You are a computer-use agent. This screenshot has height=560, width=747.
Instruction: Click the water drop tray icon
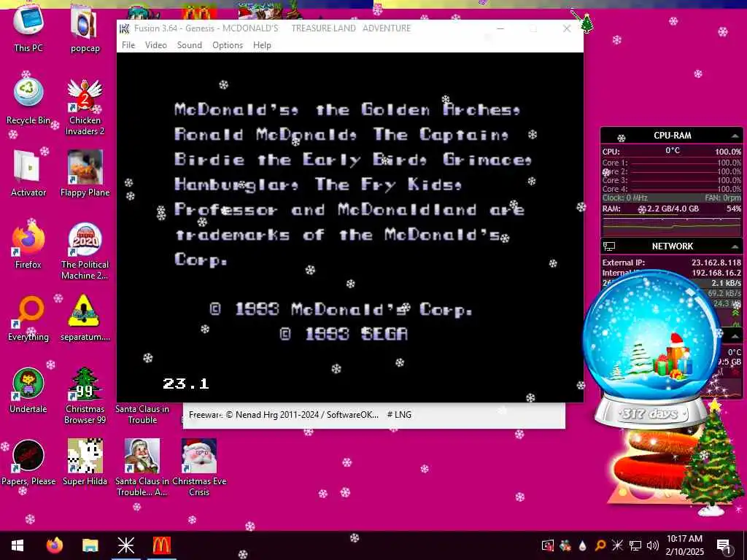click(x=583, y=545)
